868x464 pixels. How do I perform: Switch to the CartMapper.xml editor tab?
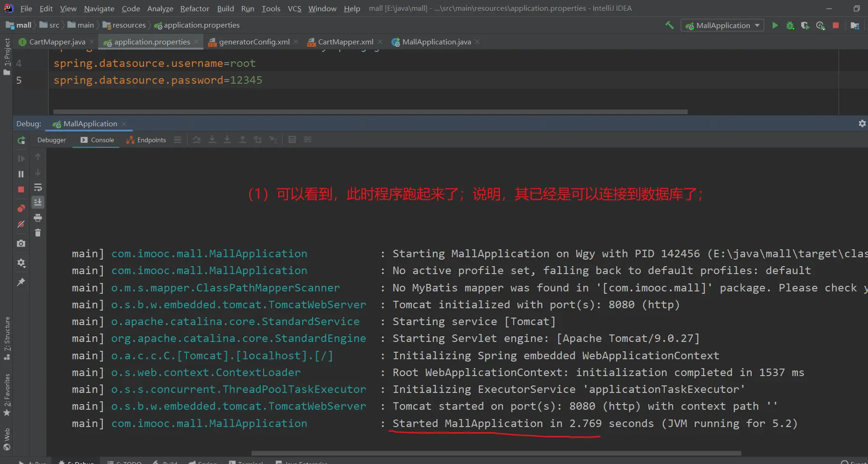[345, 42]
